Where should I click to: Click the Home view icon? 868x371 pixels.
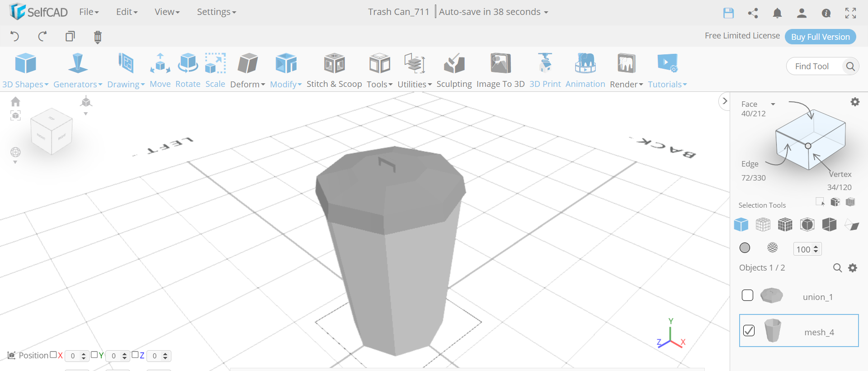tap(15, 101)
